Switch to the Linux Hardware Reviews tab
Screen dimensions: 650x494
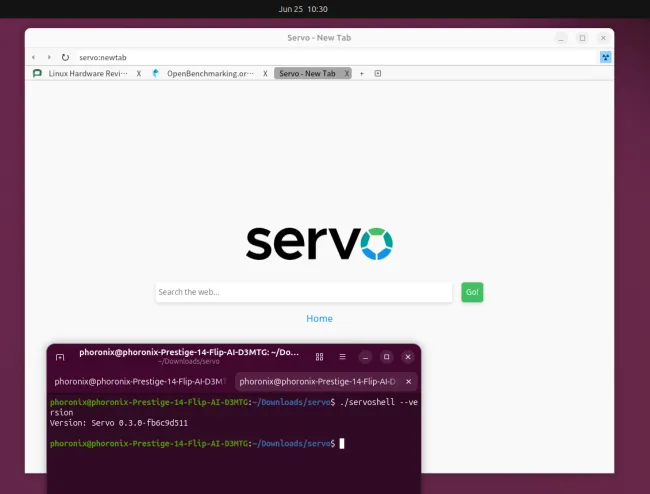point(87,73)
